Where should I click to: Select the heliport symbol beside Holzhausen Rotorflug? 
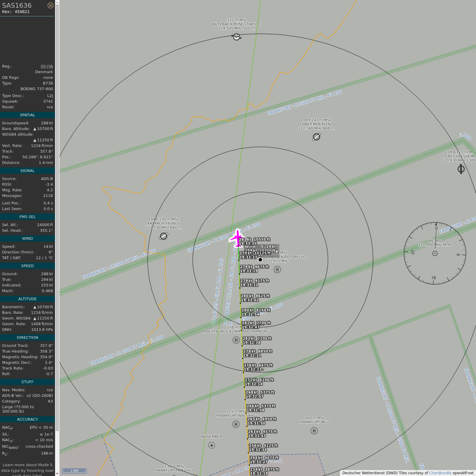click(277, 270)
